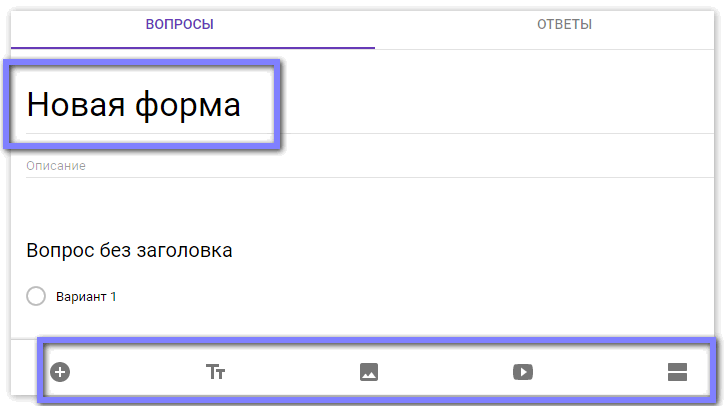Click on the Новая форма heading
The width and height of the screenshot is (725, 406).
click(134, 105)
